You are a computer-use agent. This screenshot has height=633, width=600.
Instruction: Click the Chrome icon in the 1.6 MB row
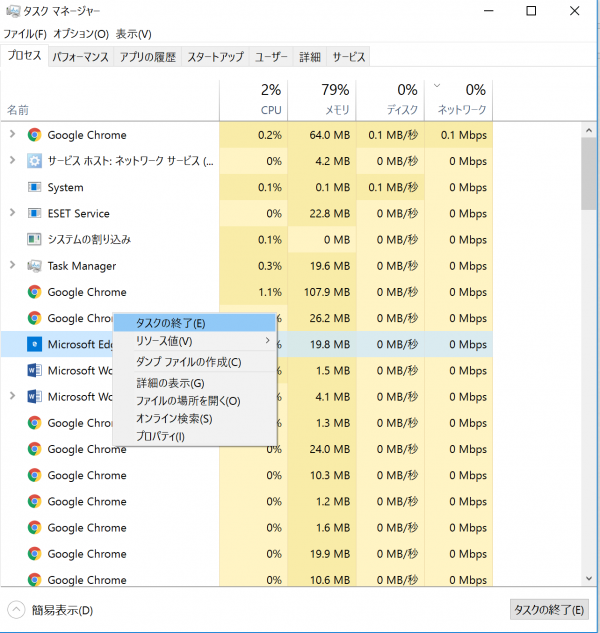tap(34, 528)
